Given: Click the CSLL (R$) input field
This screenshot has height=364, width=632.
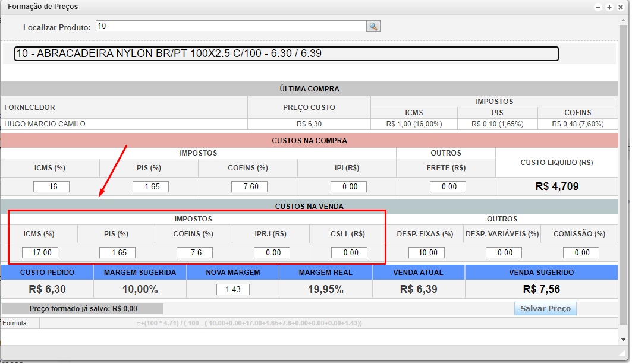Looking at the screenshot, I should 349,252.
